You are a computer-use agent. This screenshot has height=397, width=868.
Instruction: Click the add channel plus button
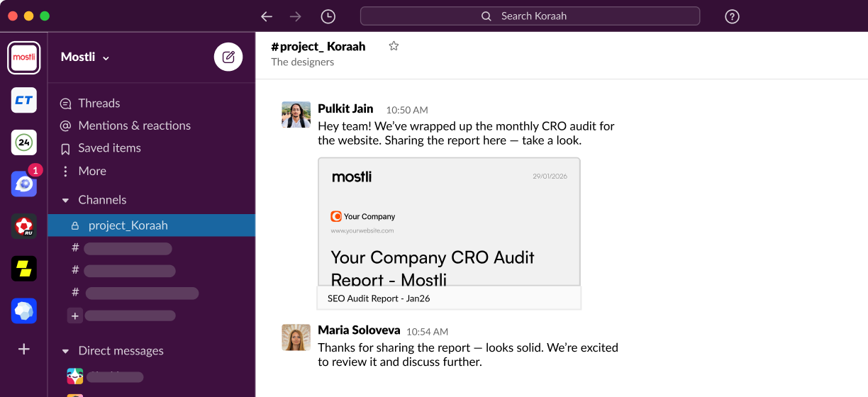click(x=75, y=316)
